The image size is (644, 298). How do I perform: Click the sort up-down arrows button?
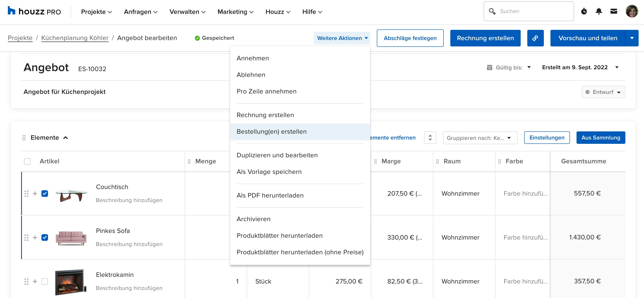(x=430, y=137)
